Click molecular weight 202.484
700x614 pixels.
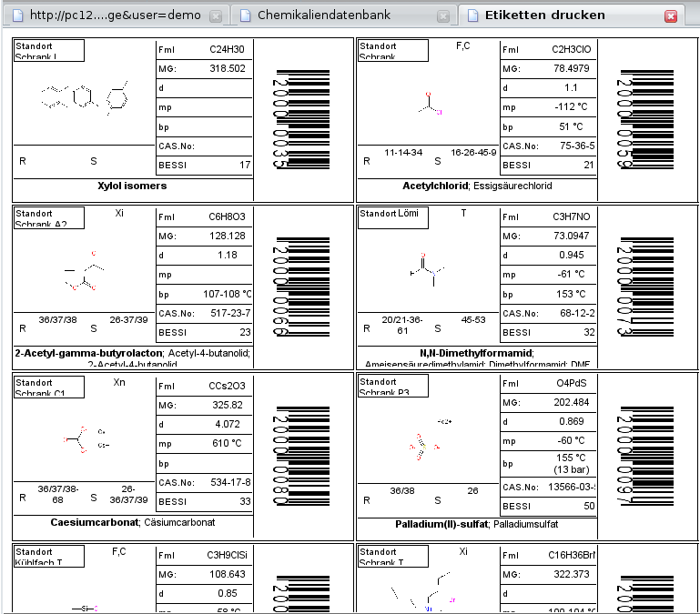click(x=571, y=402)
